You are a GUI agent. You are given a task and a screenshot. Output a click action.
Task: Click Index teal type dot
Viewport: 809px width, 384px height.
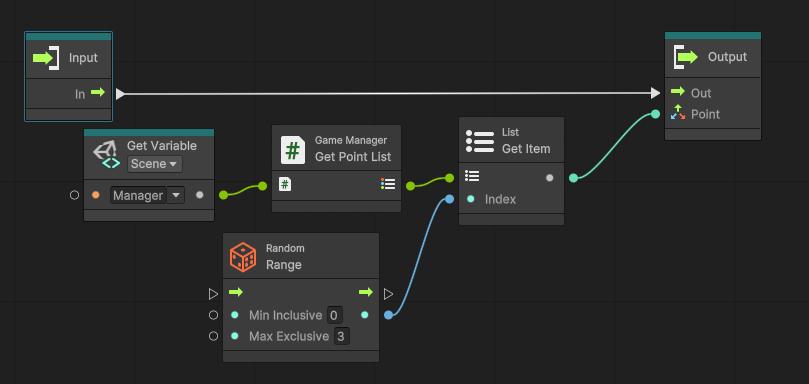coord(471,199)
